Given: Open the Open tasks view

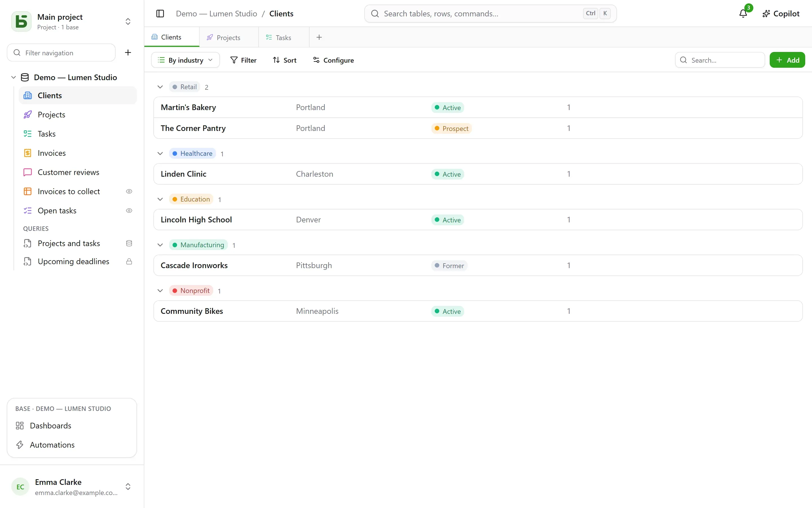Looking at the screenshot, I should (78, 210).
